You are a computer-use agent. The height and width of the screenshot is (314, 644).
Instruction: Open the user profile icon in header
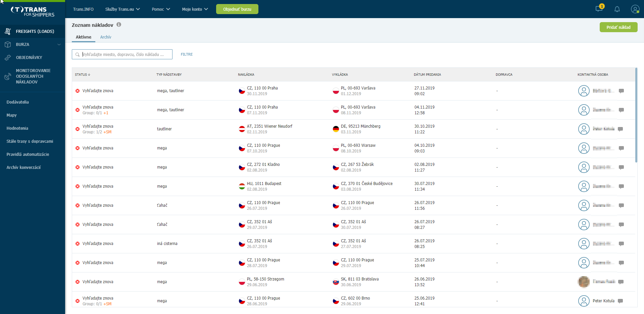tap(635, 9)
